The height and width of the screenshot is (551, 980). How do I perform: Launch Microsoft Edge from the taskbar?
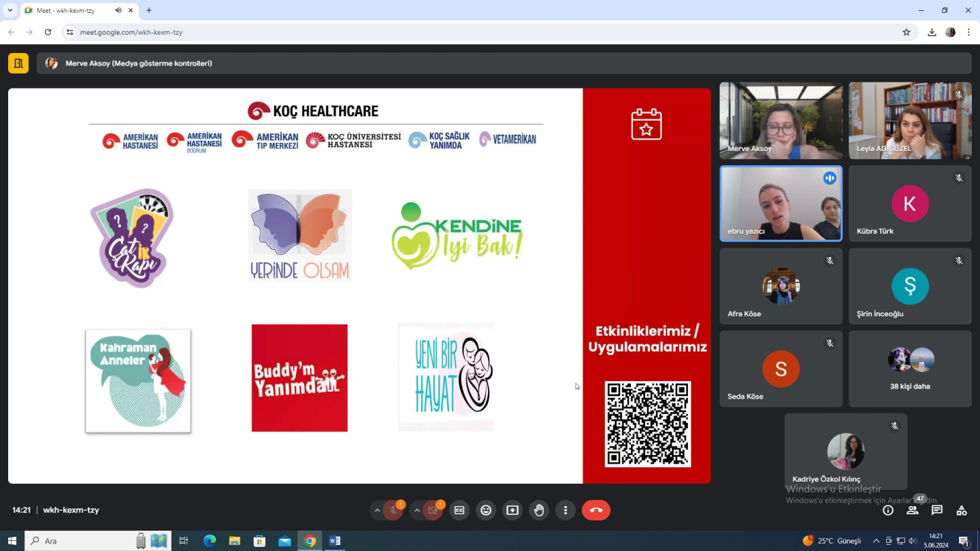coord(210,541)
